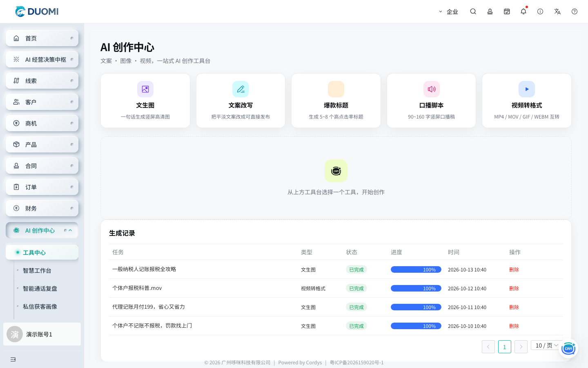Image resolution: width=588 pixels, height=368 pixels.
Task: Click the info circle icon in header
Action: coord(540,11)
